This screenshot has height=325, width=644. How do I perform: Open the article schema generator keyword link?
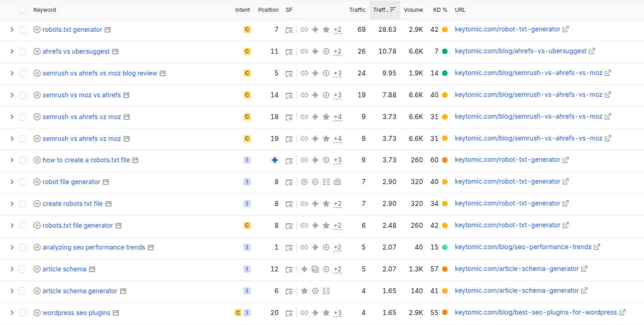[x=80, y=291]
